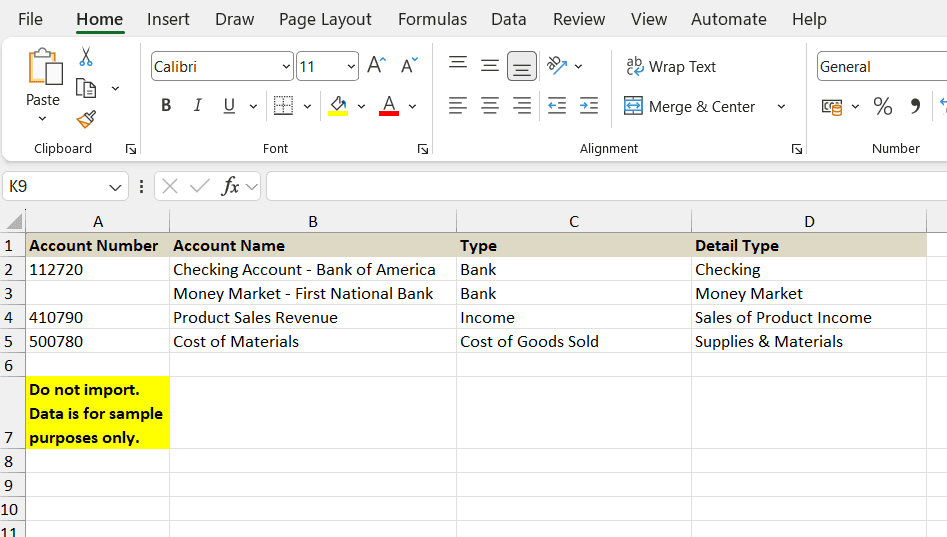
Task: Select the Format Painter brush
Action: pos(86,119)
